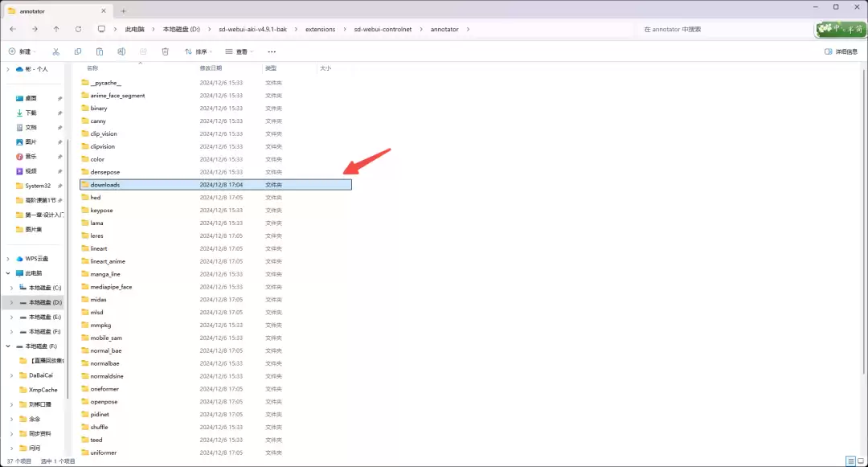Toggle the 详细信息 details pane

(x=841, y=51)
